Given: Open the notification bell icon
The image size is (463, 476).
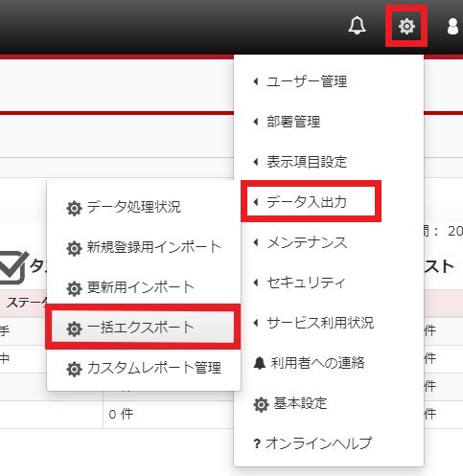Looking at the screenshot, I should [357, 25].
